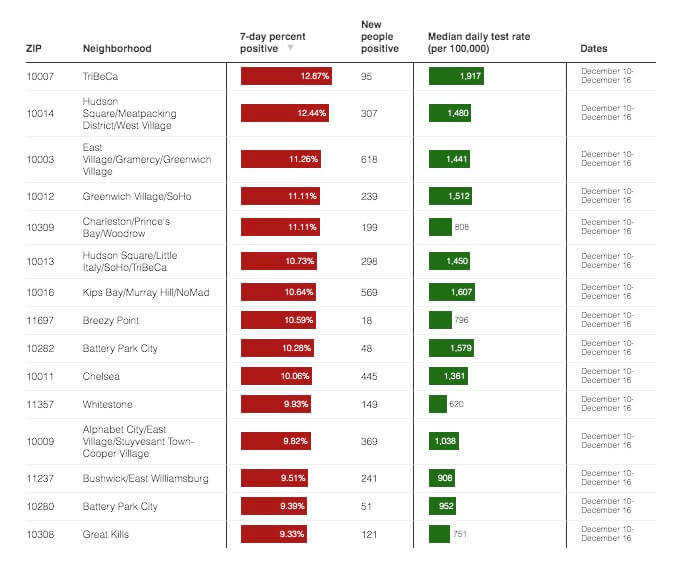The image size is (687, 562).
Task: Select Whitestone neighborhood entry
Action: pyautogui.click(x=107, y=404)
